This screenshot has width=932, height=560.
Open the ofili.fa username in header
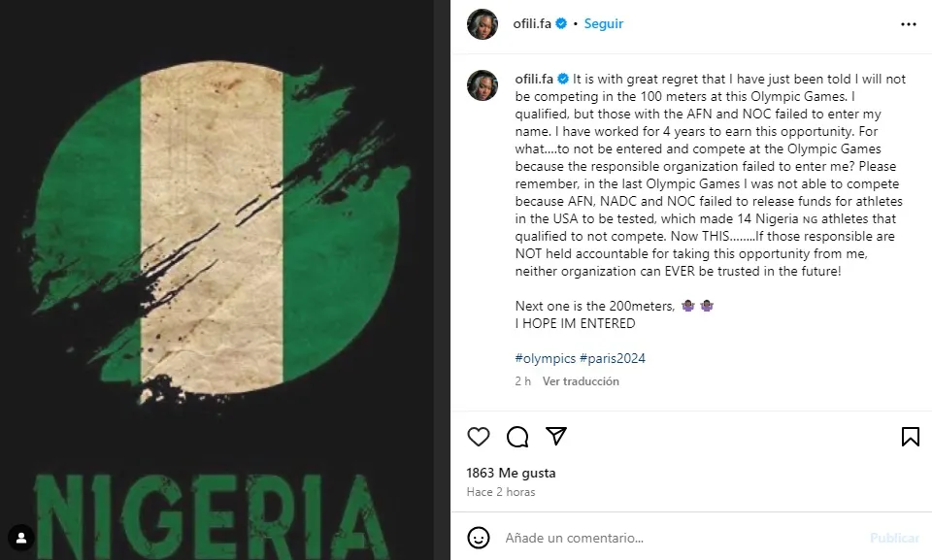pyautogui.click(x=532, y=24)
